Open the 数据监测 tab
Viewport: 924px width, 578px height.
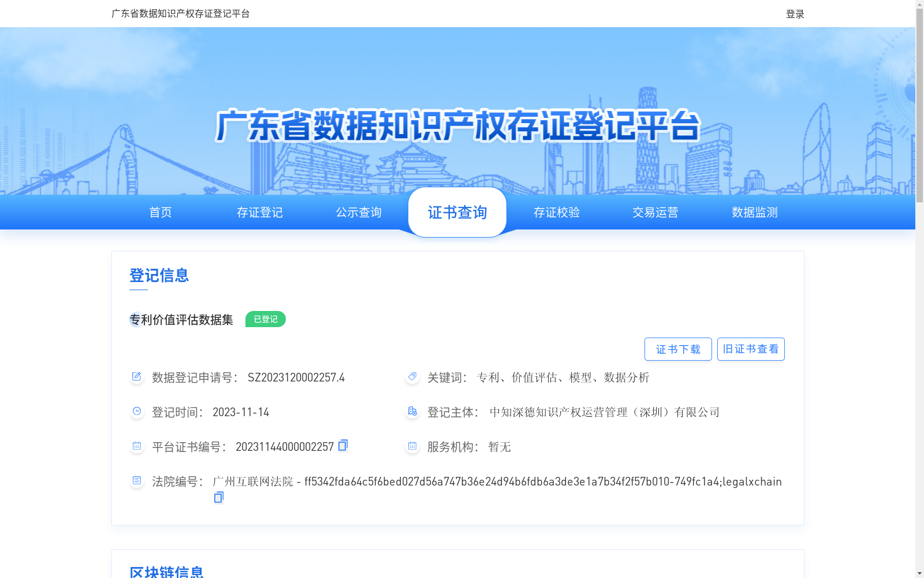pyautogui.click(x=755, y=212)
